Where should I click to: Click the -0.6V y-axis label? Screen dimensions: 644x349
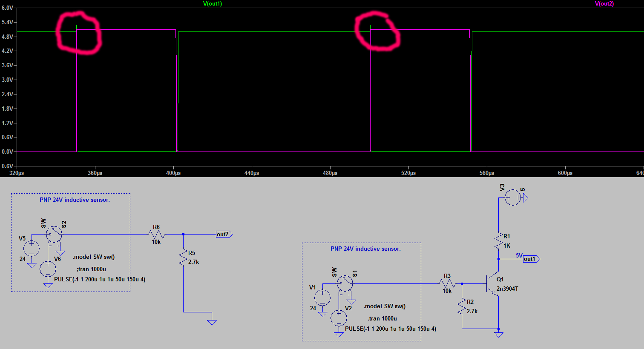pyautogui.click(x=7, y=166)
